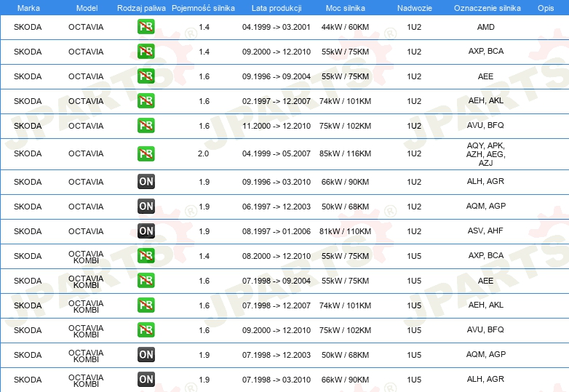Select the AMD engine code cell

click(x=486, y=27)
